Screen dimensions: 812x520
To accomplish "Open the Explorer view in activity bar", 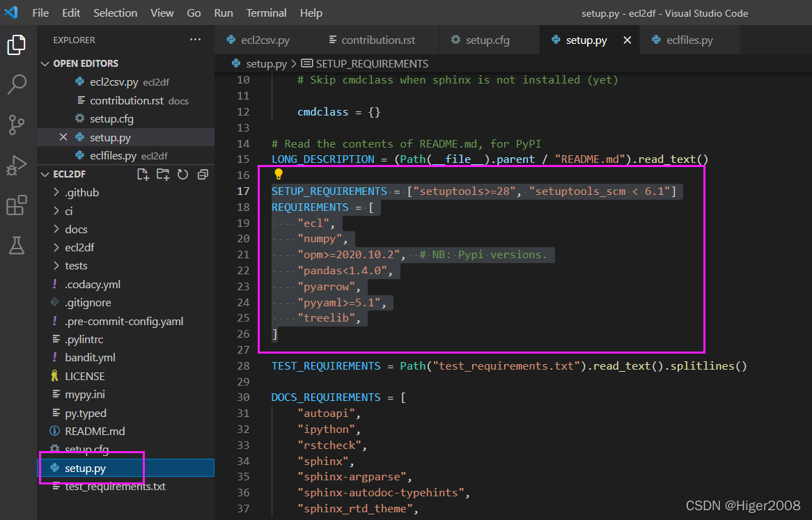I will tap(17, 45).
